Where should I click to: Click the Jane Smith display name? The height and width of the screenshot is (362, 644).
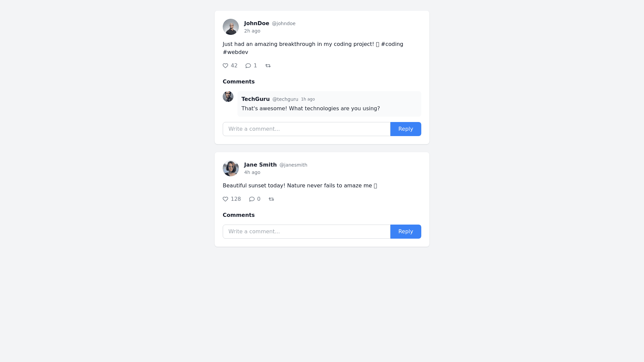pos(260,165)
